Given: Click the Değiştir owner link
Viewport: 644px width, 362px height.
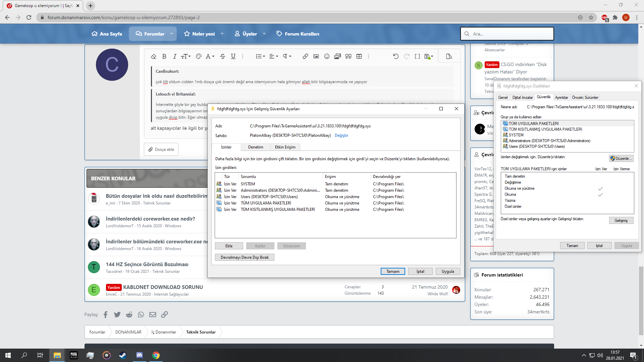Looking at the screenshot, I should coord(341,135).
